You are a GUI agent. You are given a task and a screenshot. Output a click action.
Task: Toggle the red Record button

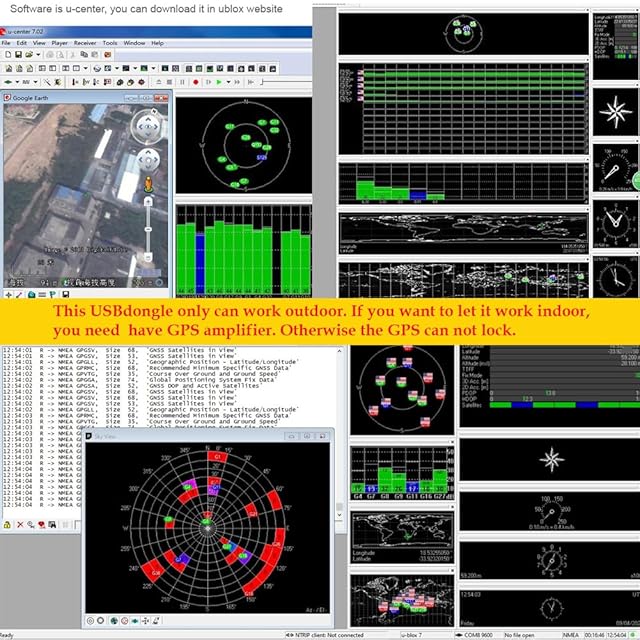(x=196, y=82)
